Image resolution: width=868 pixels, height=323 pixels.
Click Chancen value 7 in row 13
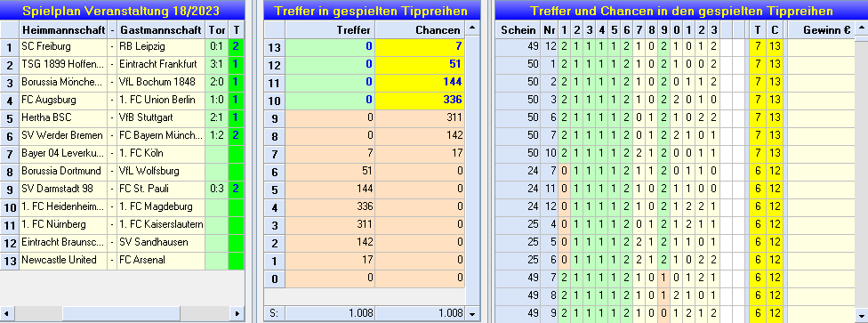pos(420,46)
